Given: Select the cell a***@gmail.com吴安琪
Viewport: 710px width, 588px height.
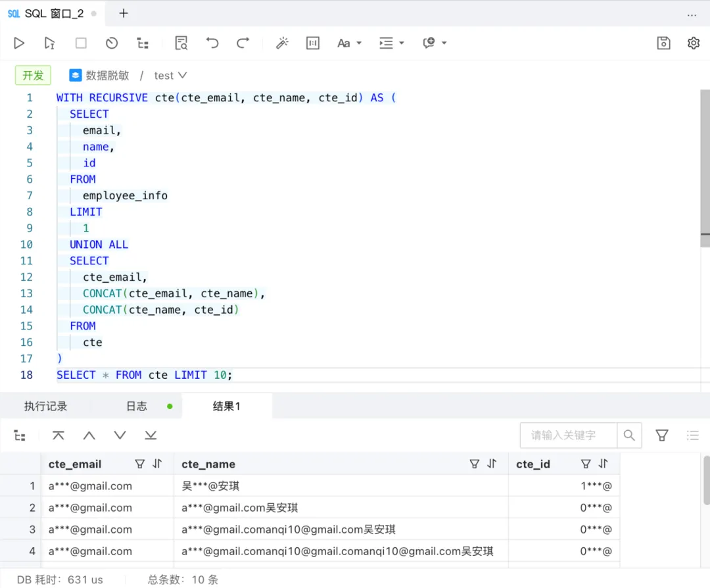Looking at the screenshot, I should [341, 508].
